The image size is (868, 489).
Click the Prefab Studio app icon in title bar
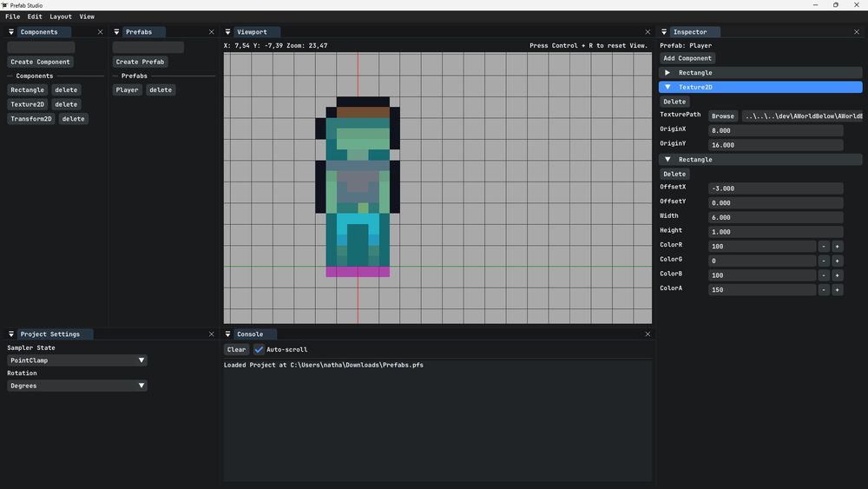pyautogui.click(x=5, y=5)
